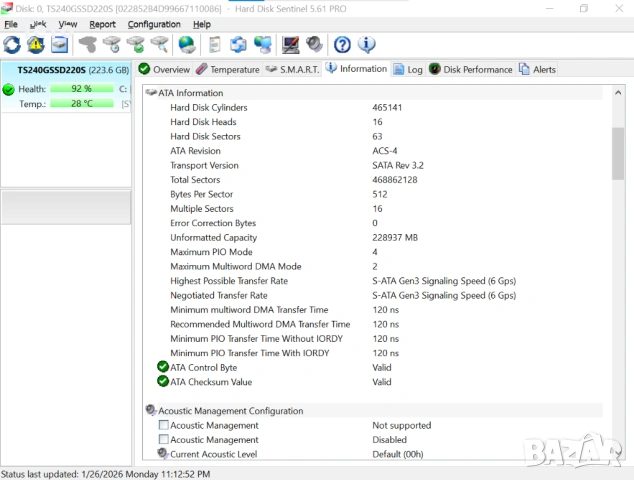The height and width of the screenshot is (480, 634).
Task: Click the green 92% Health bar
Action: pyautogui.click(x=81, y=89)
